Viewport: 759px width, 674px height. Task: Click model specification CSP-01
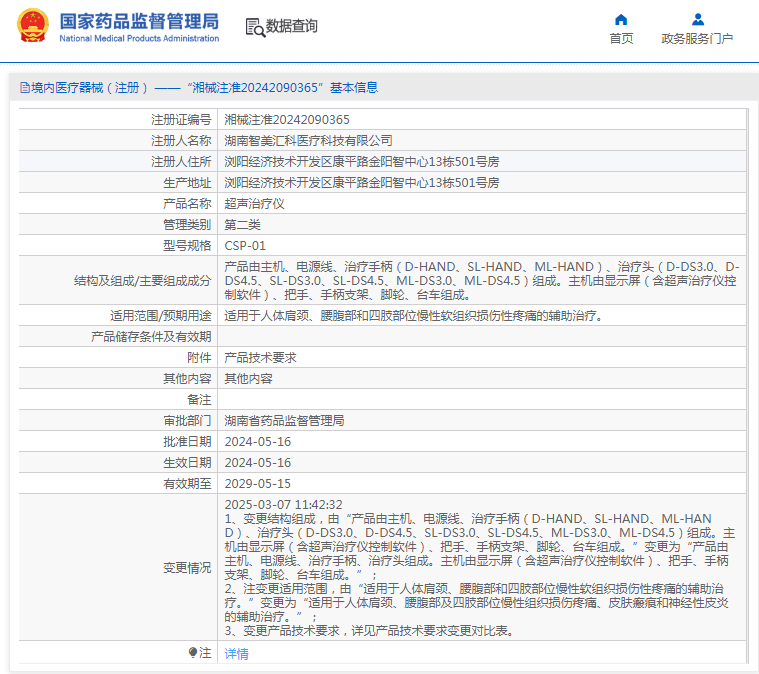point(245,245)
